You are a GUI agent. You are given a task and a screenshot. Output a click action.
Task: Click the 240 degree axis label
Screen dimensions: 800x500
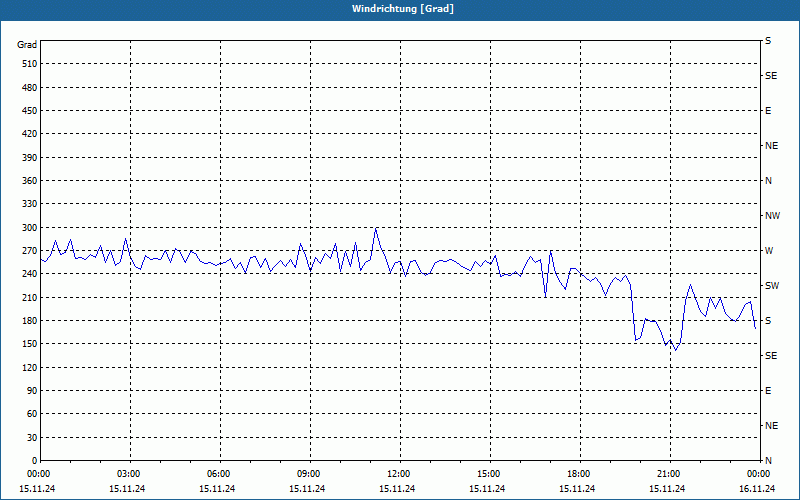pyautogui.click(x=30, y=273)
